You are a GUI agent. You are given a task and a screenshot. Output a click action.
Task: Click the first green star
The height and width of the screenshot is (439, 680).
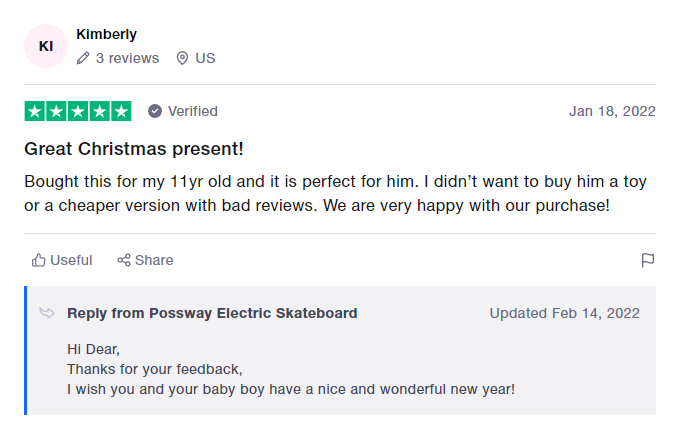point(35,111)
